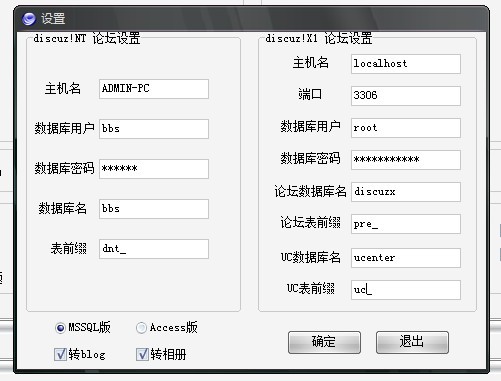Toggle the 转相册 checkbox
This screenshot has height=381, width=501.
point(142,354)
